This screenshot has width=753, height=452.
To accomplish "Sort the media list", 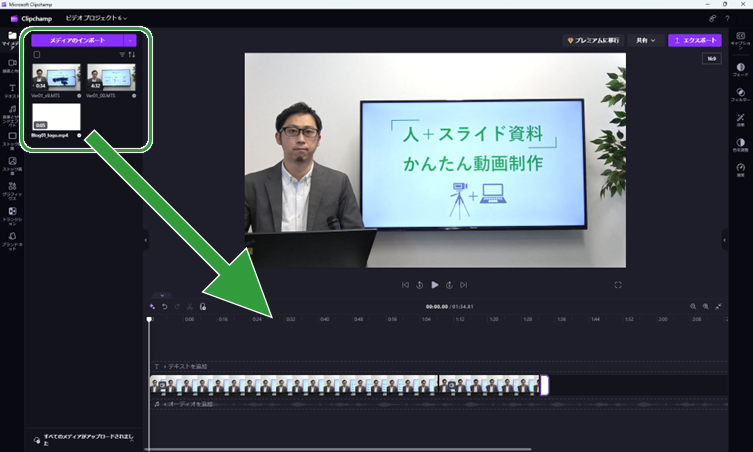I will pos(132,55).
